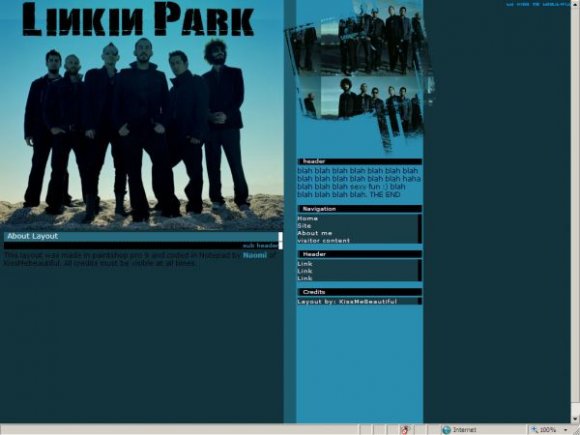Click the Linkin Park title logo
This screenshot has width=580, height=435.
tap(138, 18)
